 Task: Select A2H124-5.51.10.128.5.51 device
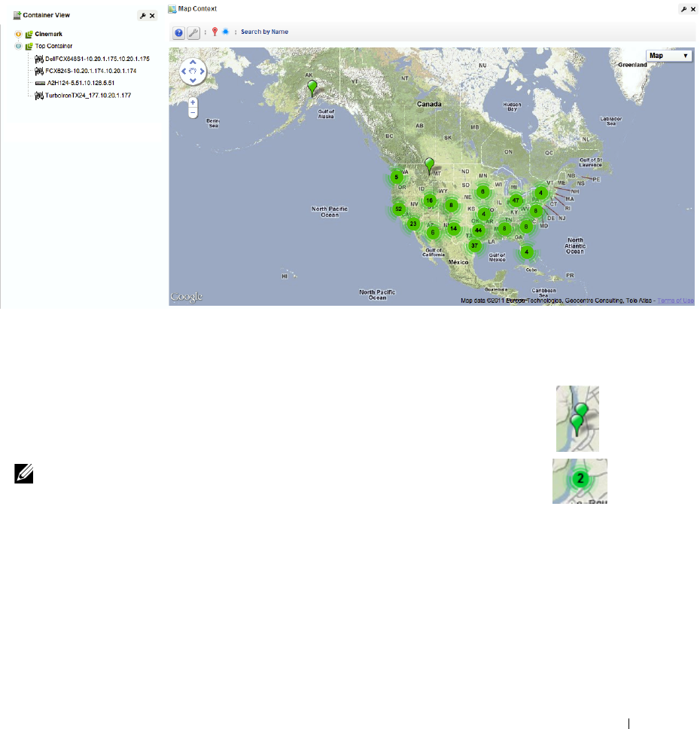coord(81,84)
